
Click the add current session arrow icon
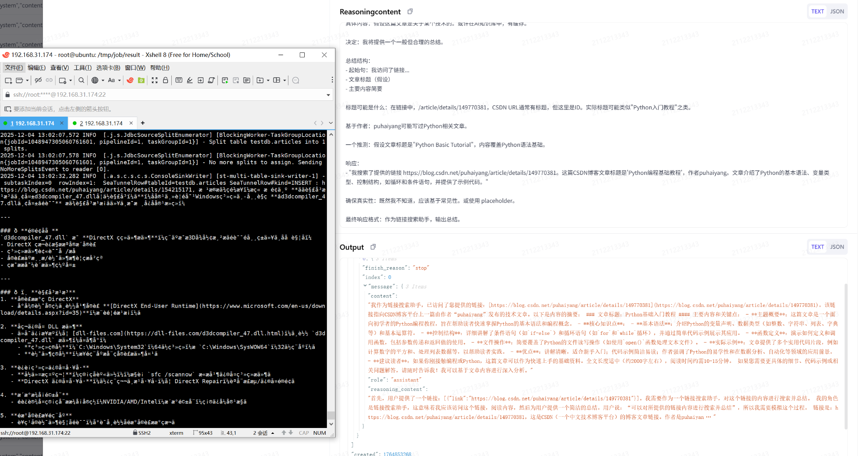point(8,109)
